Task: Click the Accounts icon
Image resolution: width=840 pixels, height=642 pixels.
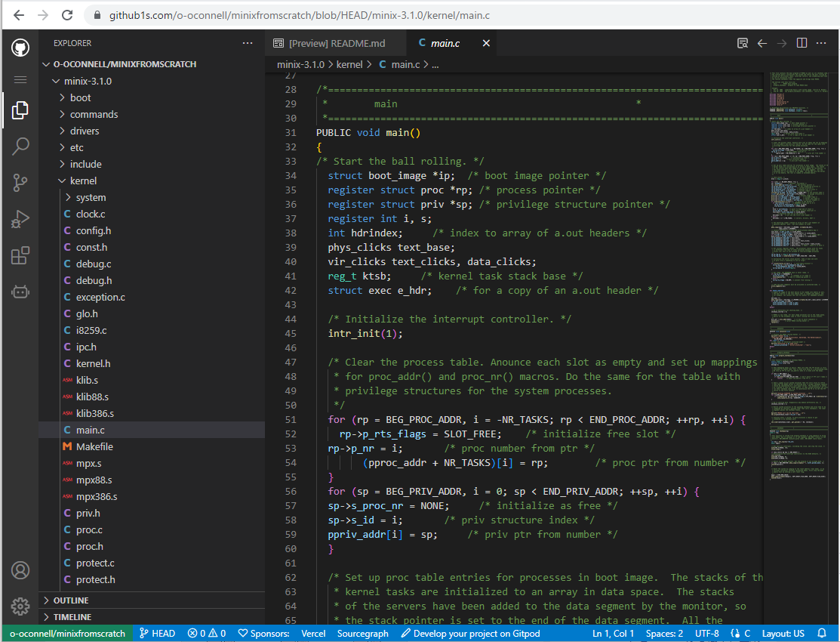Action: (20, 570)
